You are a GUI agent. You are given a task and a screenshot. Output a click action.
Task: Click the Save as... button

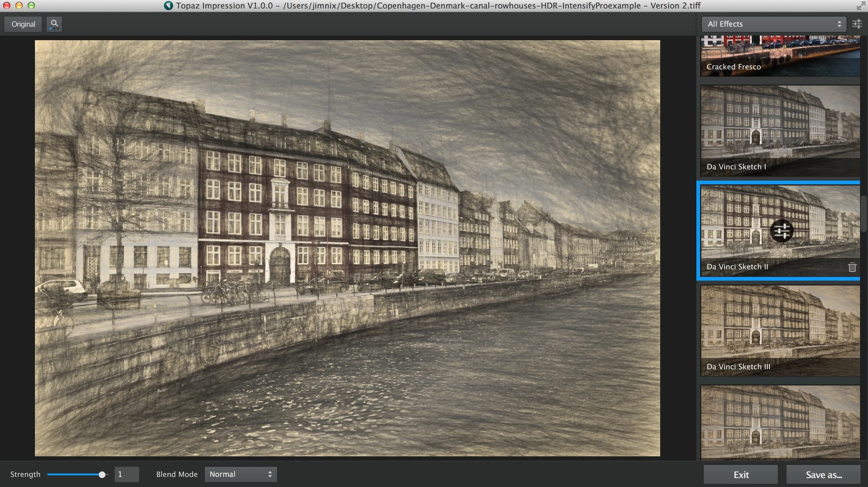[823, 474]
